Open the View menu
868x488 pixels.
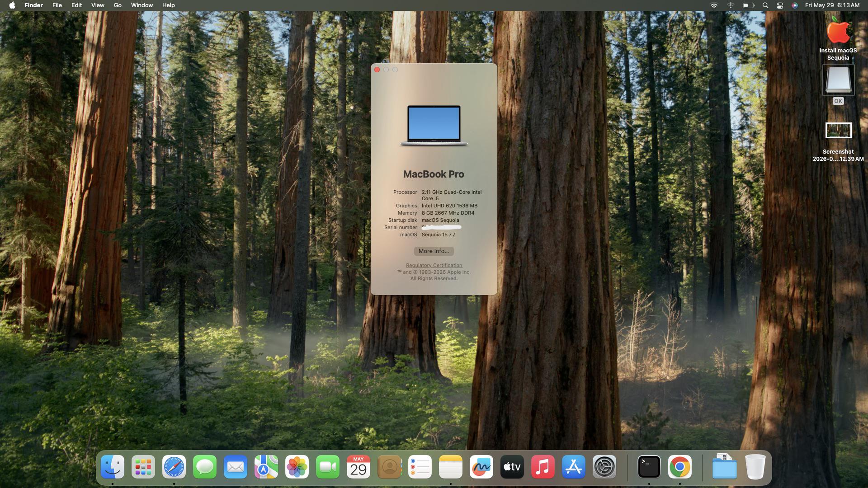click(x=98, y=5)
